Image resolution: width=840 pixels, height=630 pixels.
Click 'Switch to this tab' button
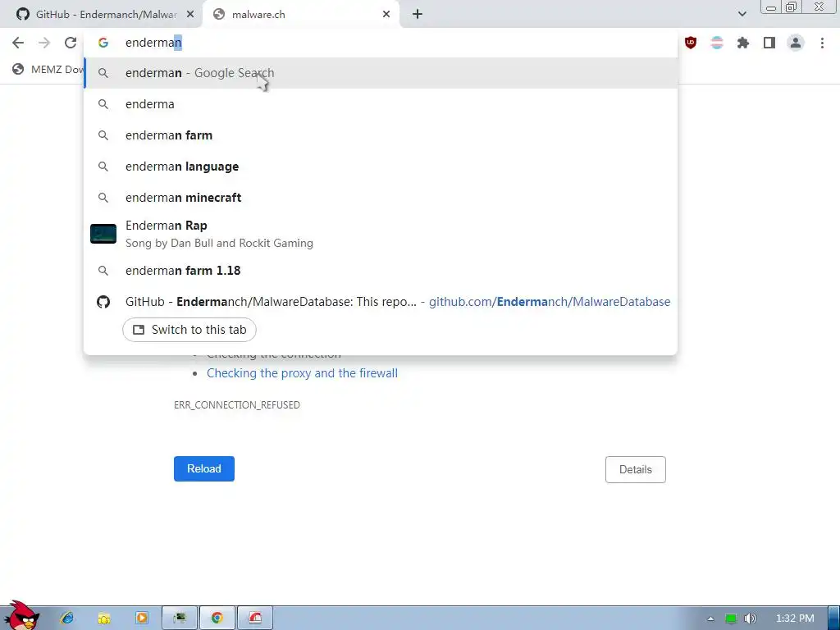pos(189,330)
